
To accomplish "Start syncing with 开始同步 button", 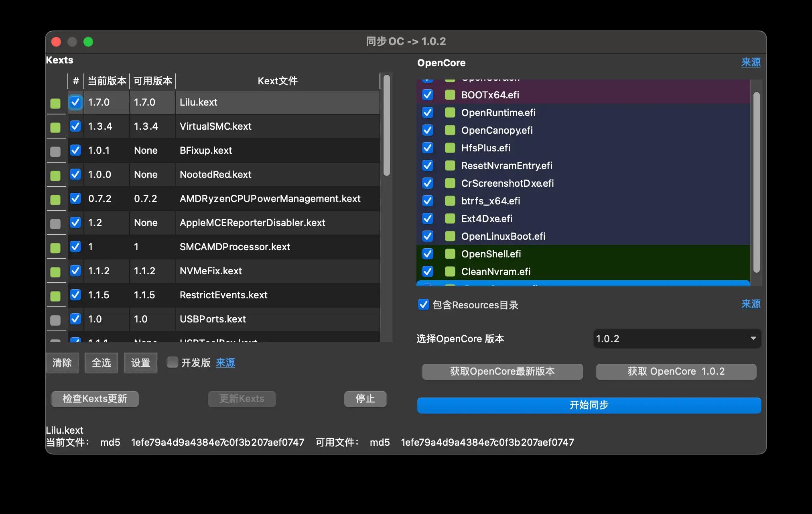I will pos(589,405).
